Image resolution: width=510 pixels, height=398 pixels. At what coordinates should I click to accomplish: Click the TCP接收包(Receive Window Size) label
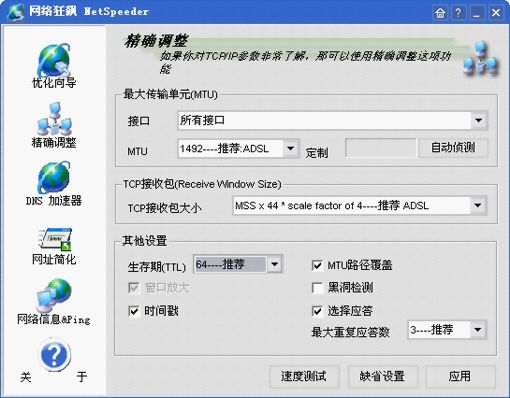coord(202,184)
